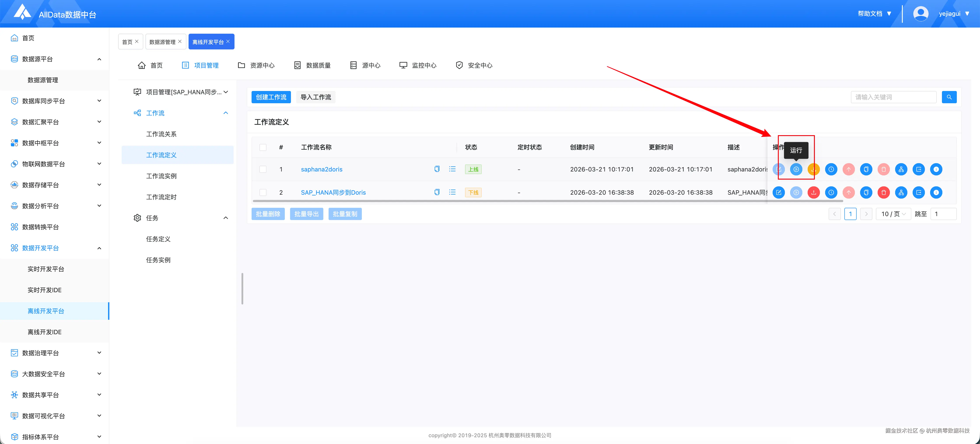Open the saphana2doris workflow link
Viewport: 980px width, 444px height.
coord(322,169)
